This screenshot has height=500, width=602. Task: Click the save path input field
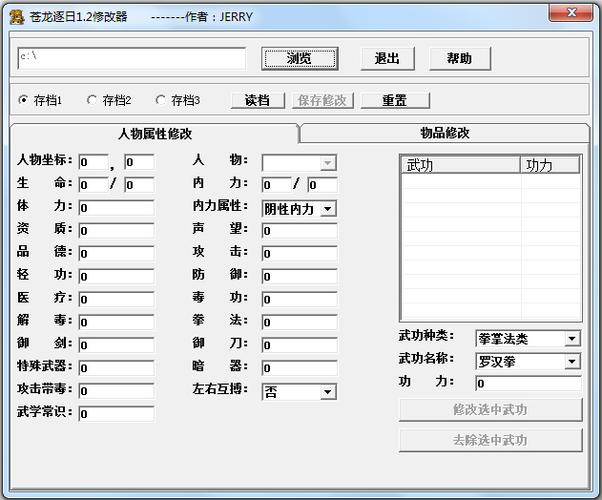tap(131, 58)
